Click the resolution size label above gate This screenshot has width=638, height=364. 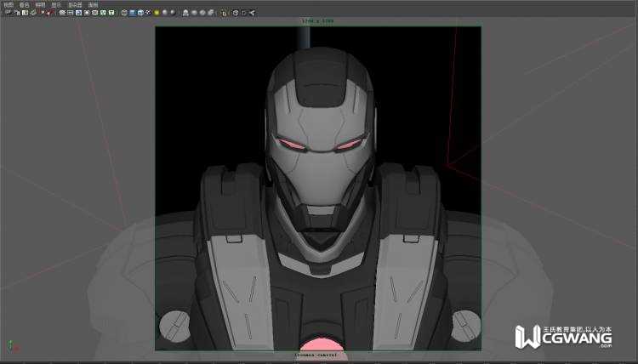317,20
